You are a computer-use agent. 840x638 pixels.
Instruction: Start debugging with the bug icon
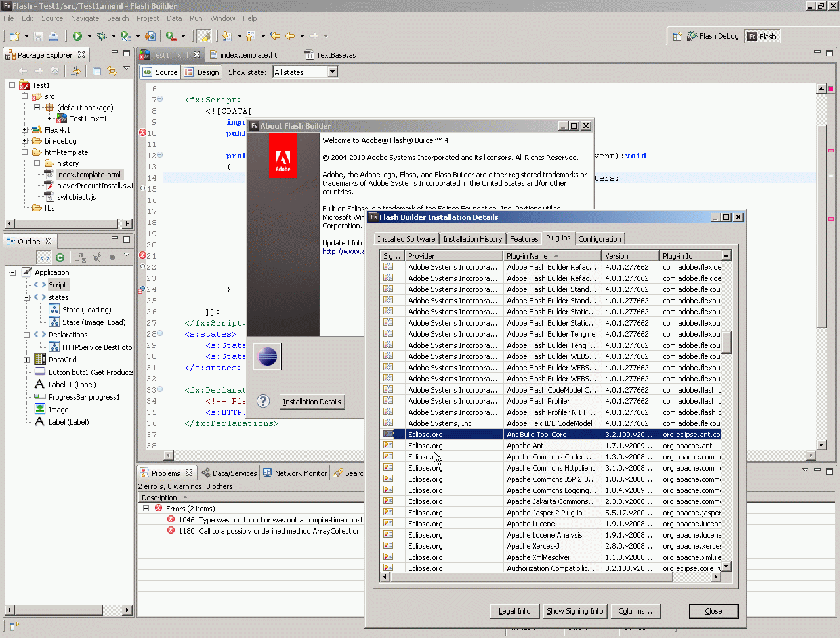pos(102,36)
